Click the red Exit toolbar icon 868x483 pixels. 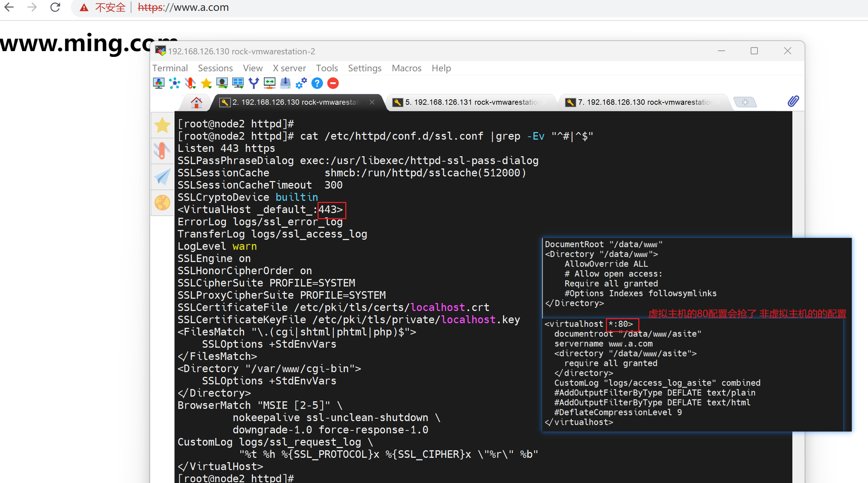[333, 83]
